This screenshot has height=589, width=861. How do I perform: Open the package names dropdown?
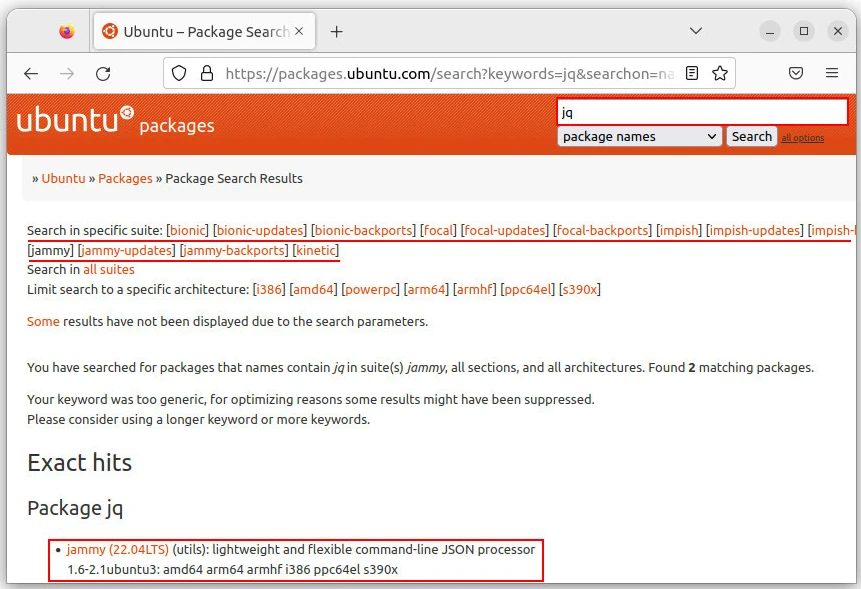pyautogui.click(x=639, y=137)
